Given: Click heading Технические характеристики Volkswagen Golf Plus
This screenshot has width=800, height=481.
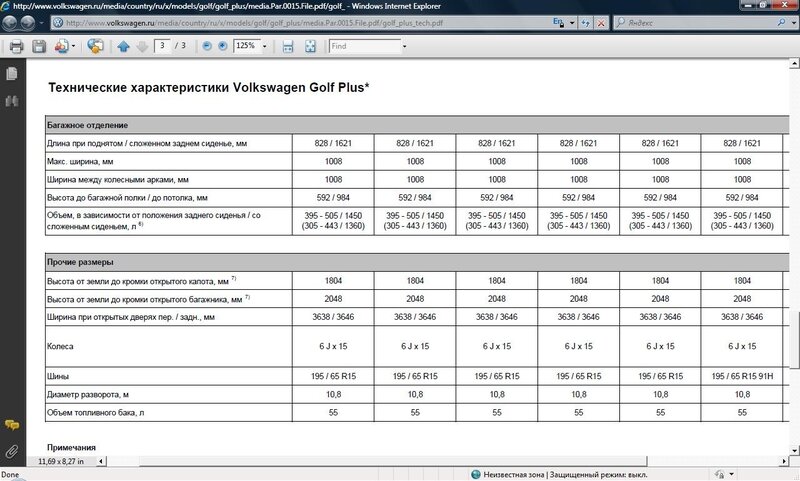Looking at the screenshot, I should pyautogui.click(x=209, y=87).
